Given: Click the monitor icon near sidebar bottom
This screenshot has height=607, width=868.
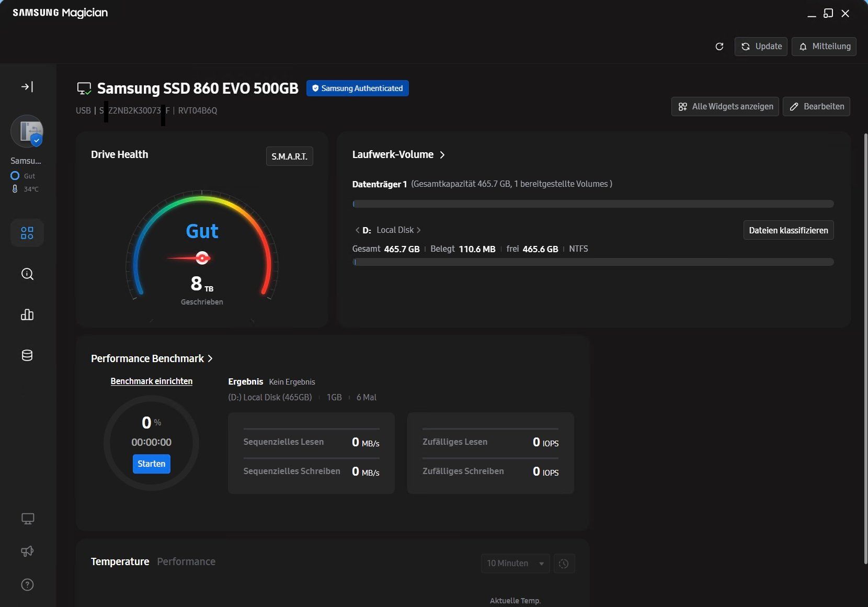Looking at the screenshot, I should (x=27, y=519).
